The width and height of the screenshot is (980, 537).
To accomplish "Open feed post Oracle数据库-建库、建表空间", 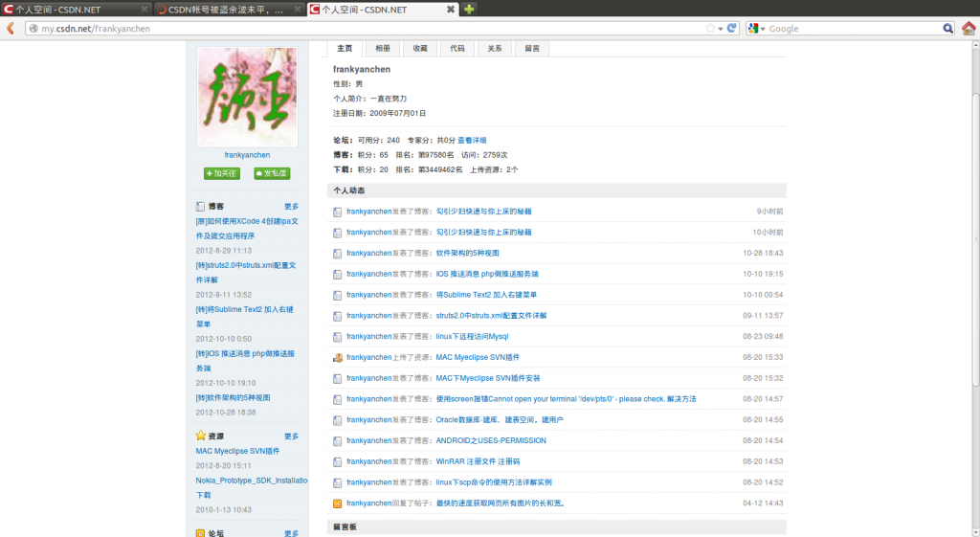I will (500, 419).
